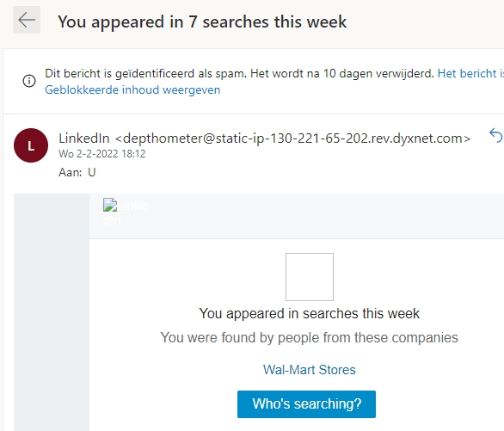
Task: Click the sender email address
Action: [292, 139]
